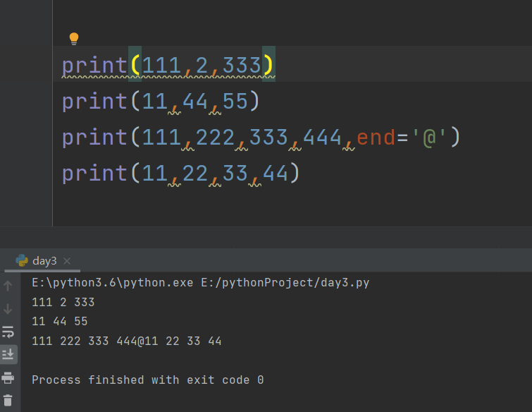This screenshot has height=412, width=532.
Task: Click the highlighted yellow opening parenthesis
Action: [135, 65]
